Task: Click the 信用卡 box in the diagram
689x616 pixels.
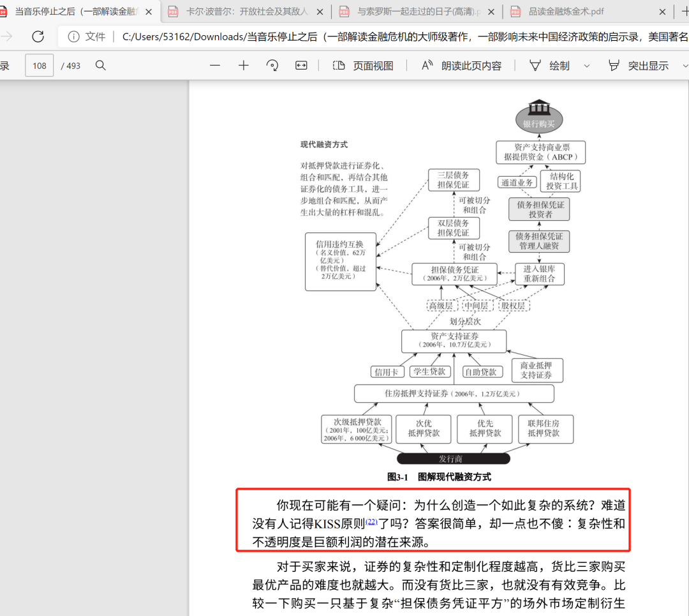Action: [x=387, y=372]
